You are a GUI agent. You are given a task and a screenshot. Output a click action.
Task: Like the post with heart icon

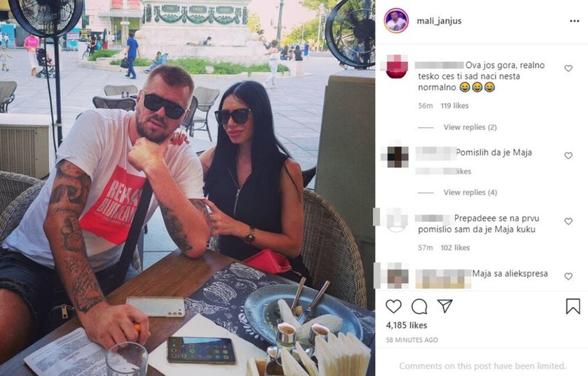pos(394,306)
